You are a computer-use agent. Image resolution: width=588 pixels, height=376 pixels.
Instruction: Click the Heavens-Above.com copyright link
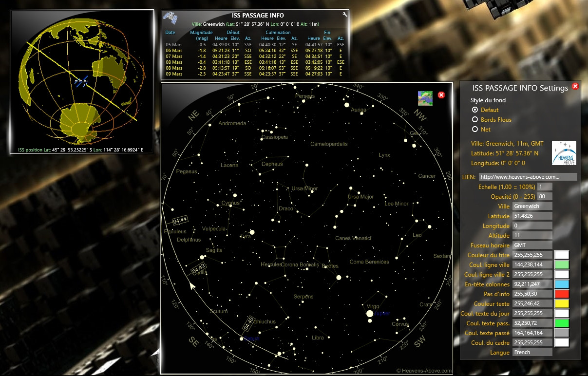pos(424,371)
